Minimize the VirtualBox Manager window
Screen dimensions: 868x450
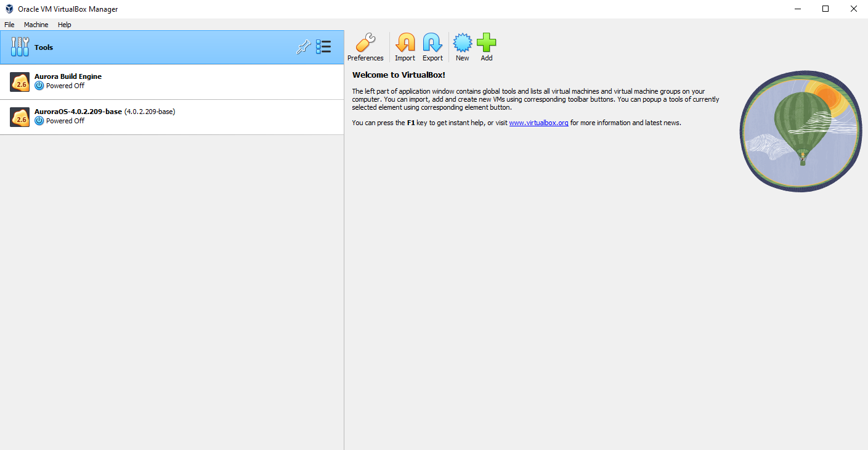tap(797, 9)
